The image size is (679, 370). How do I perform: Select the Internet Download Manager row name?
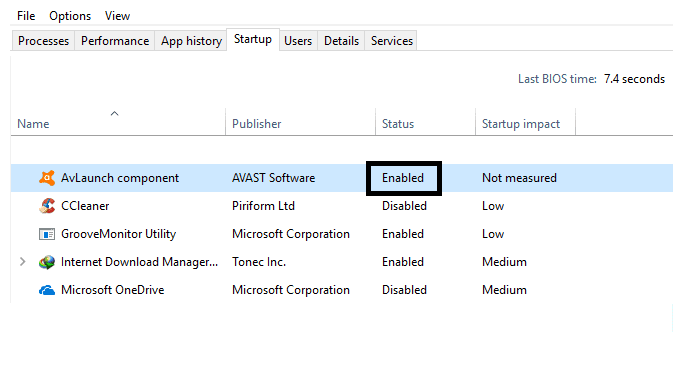139,262
